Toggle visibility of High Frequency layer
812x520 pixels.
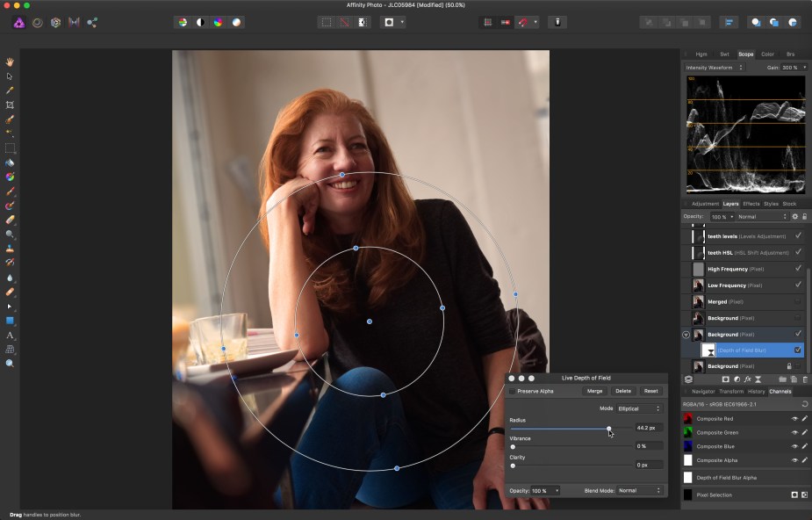[798, 269]
